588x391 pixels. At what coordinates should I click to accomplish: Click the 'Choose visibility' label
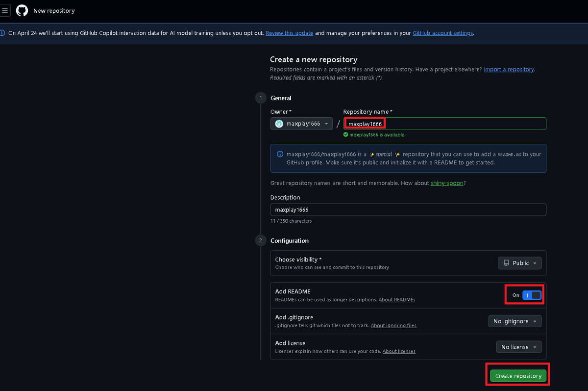298,260
